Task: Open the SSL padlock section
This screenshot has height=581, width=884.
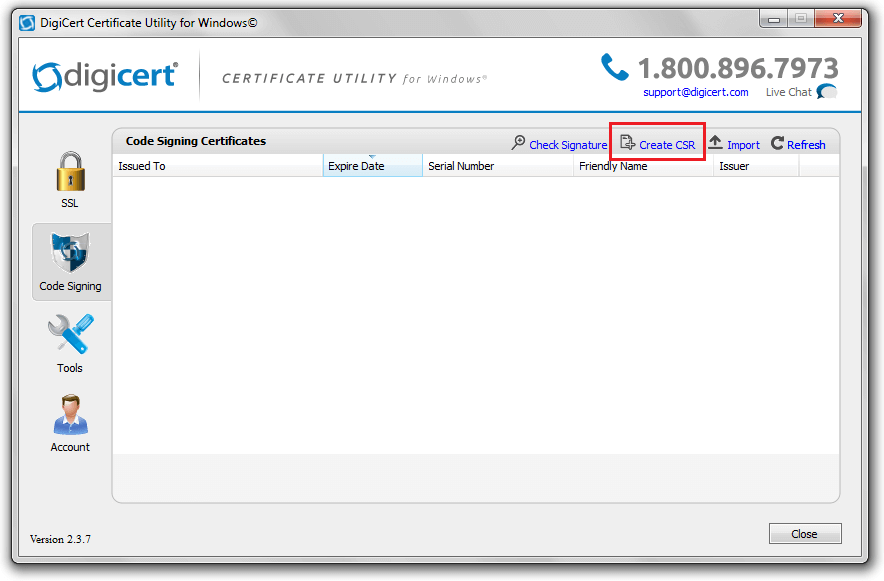Action: click(70, 172)
